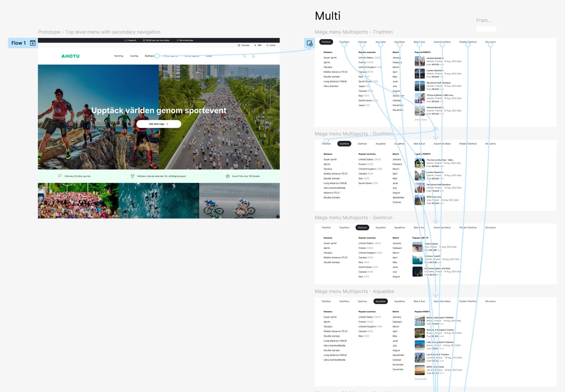Play prototype from Flow 1 icon
The image size is (565, 392).
click(33, 43)
